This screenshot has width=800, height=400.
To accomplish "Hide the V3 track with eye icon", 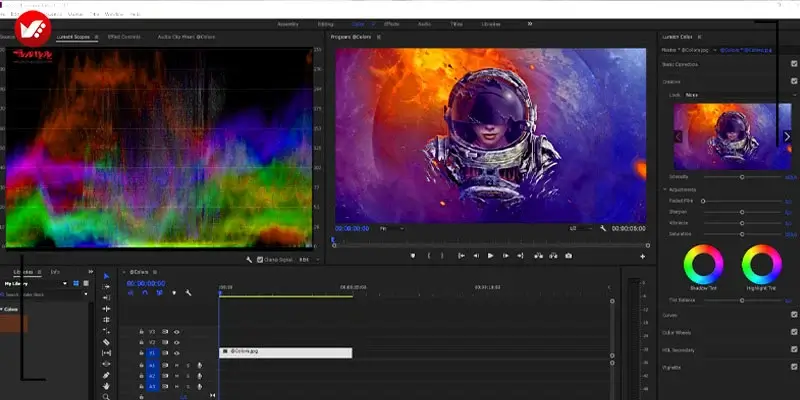I will coord(177,332).
